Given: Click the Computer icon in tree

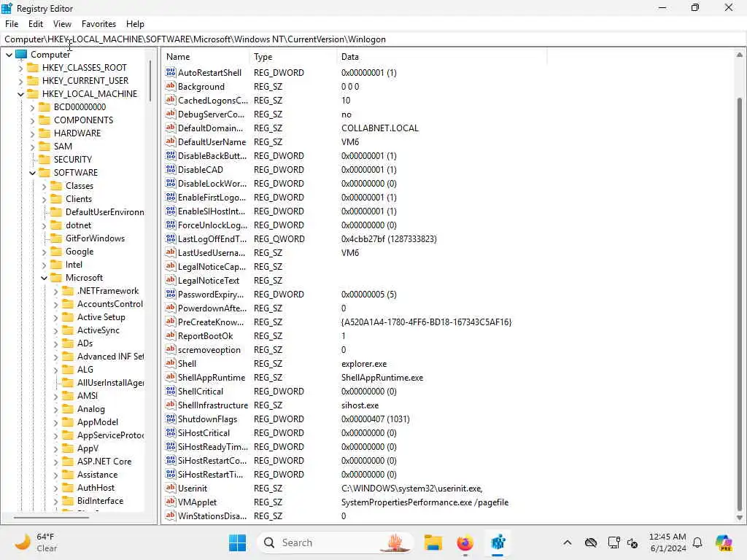Looking at the screenshot, I should (21, 54).
